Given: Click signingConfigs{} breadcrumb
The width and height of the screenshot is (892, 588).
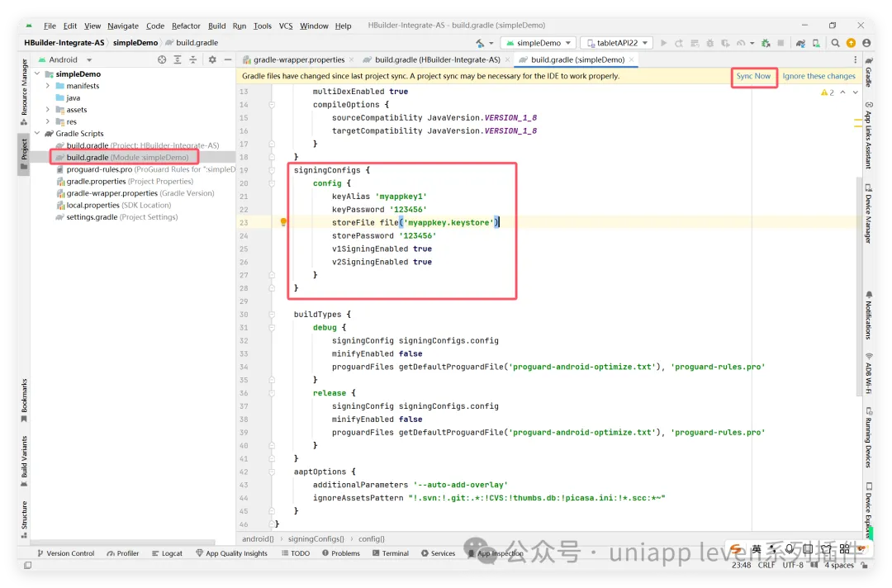Looking at the screenshot, I should [316, 539].
